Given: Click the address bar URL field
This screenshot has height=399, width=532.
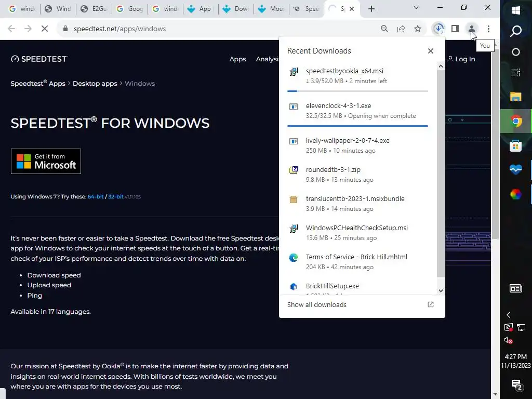Looking at the screenshot, I should coord(217,29).
